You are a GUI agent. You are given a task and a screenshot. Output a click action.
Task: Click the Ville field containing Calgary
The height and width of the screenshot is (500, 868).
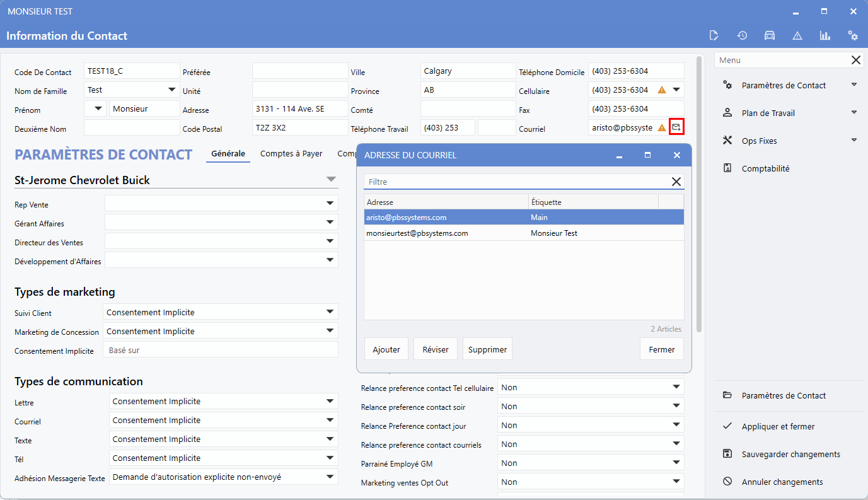(468, 71)
